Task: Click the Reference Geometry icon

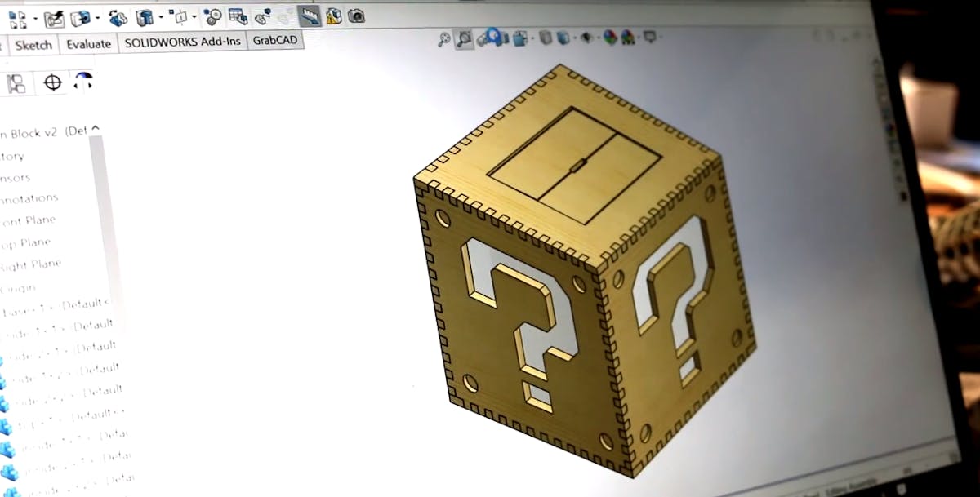Action: (x=178, y=16)
